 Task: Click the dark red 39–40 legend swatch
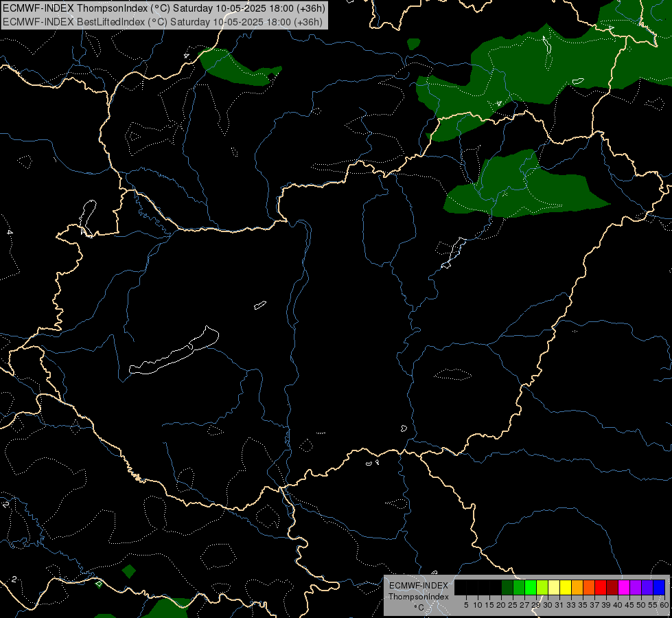click(x=612, y=587)
